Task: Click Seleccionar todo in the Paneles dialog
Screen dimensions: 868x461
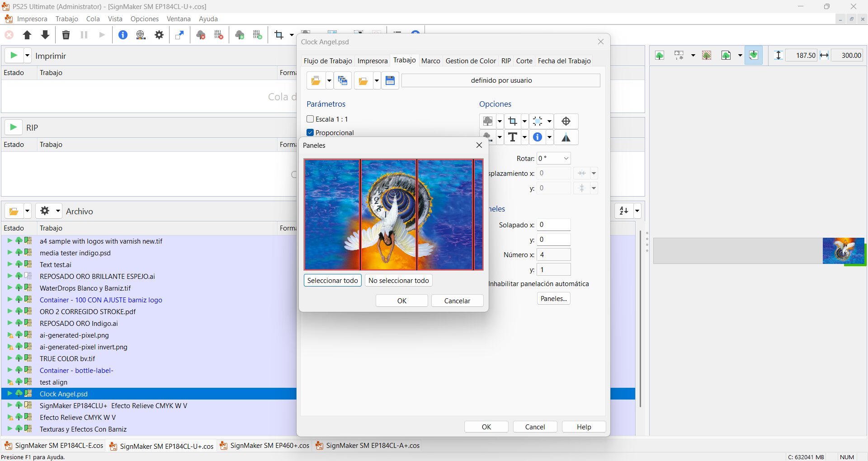Action: (333, 280)
